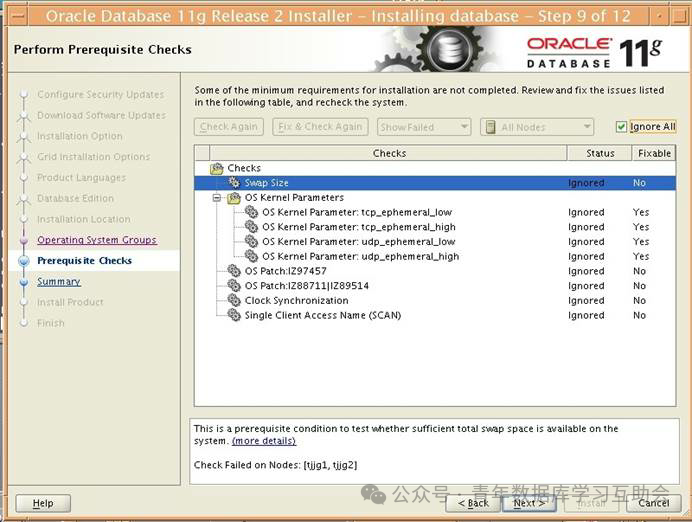Image resolution: width=692 pixels, height=522 pixels.
Task: Click the Installation Option step
Action: 80,136
